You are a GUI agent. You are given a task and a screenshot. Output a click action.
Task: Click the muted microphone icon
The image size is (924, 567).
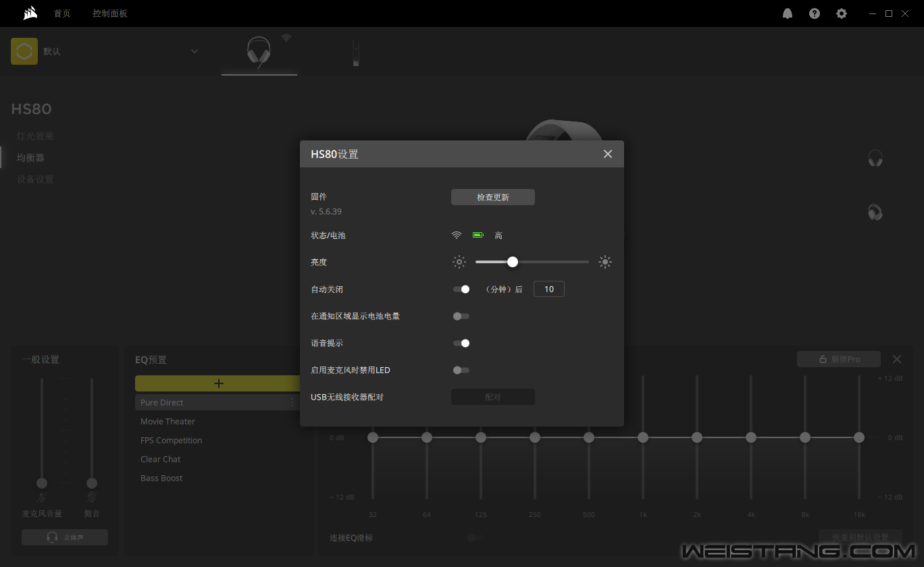click(x=42, y=497)
